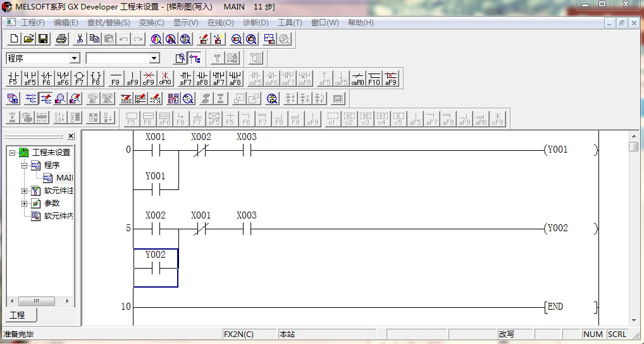This screenshot has height=344, width=644.
Task: Click the delete vertical line cF10 icon
Action: [164, 78]
